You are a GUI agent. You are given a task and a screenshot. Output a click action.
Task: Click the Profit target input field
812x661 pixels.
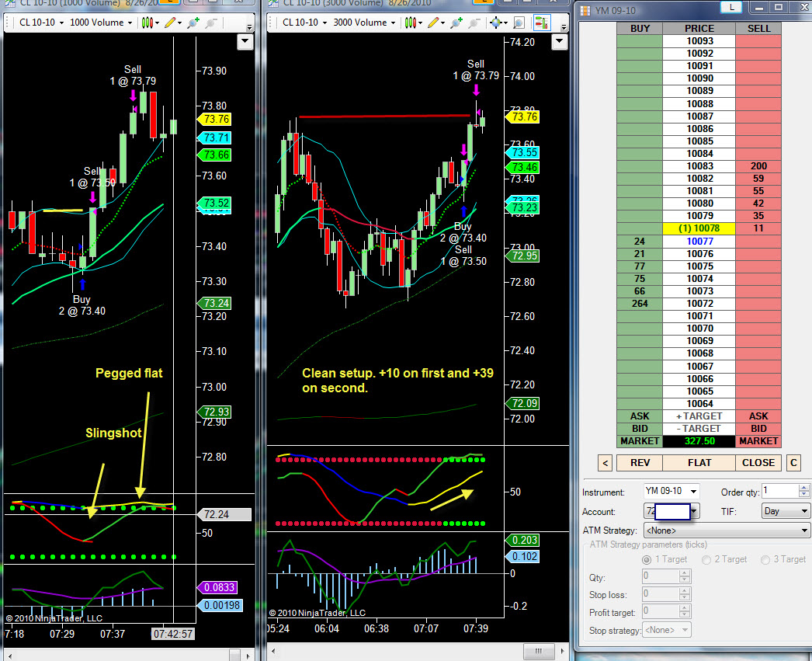(661, 611)
